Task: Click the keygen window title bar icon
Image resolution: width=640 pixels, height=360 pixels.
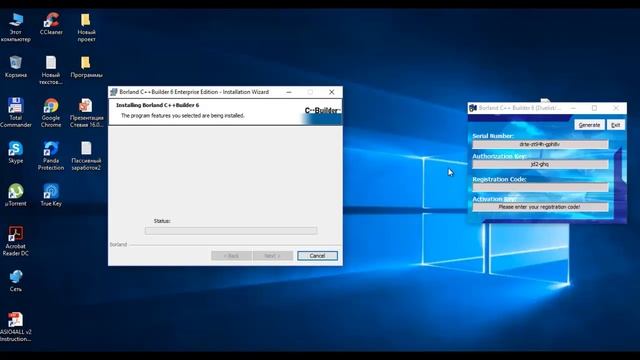Action: coord(473,108)
